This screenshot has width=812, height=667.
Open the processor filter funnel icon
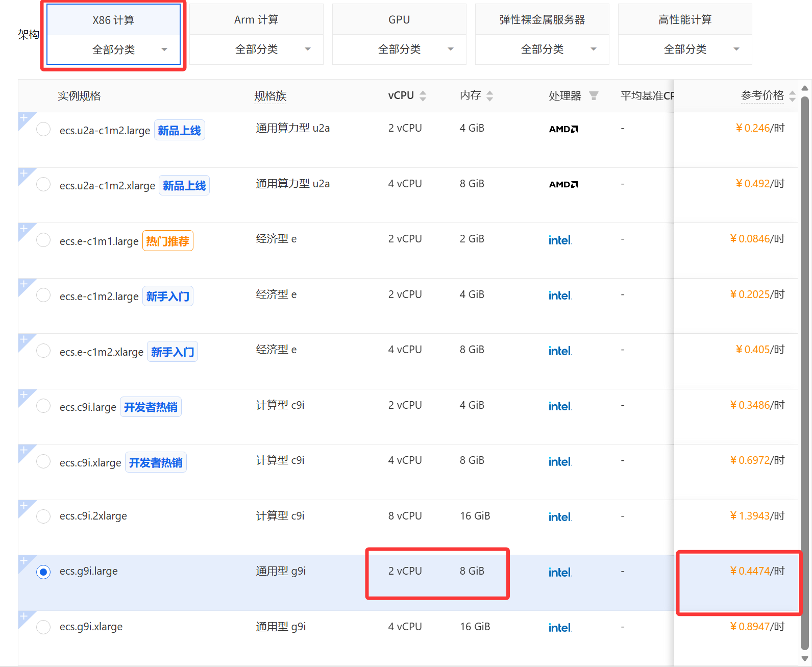coord(594,96)
